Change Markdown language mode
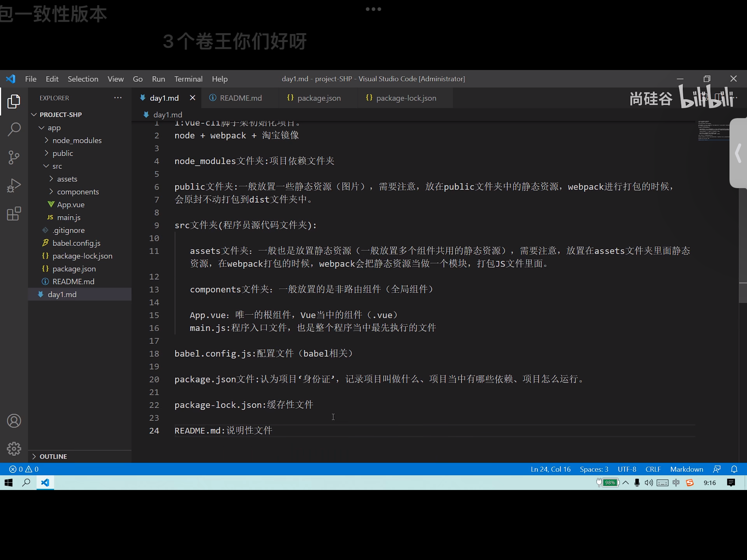The image size is (747, 560). [x=686, y=469]
